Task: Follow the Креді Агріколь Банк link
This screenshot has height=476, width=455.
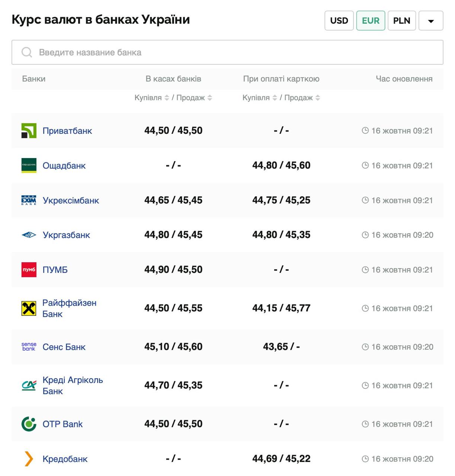Action: point(73,385)
